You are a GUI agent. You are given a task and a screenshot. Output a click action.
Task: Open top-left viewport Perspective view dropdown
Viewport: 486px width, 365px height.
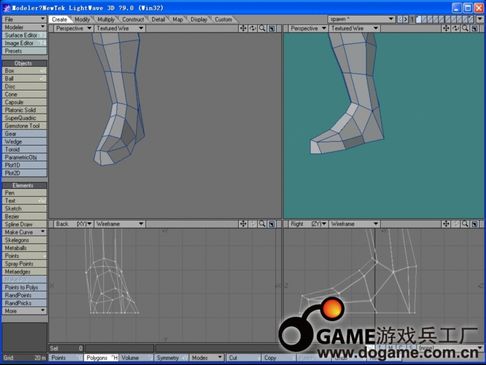tap(73, 28)
